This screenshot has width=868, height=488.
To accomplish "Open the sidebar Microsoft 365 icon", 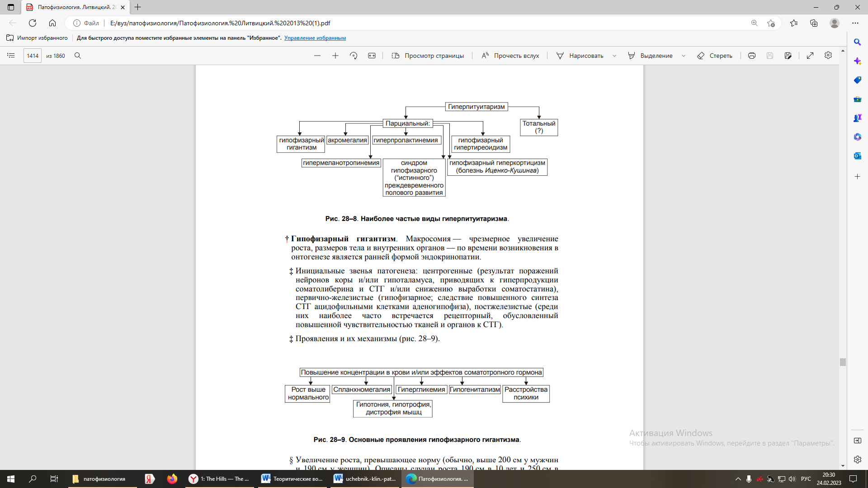I will coord(857,137).
